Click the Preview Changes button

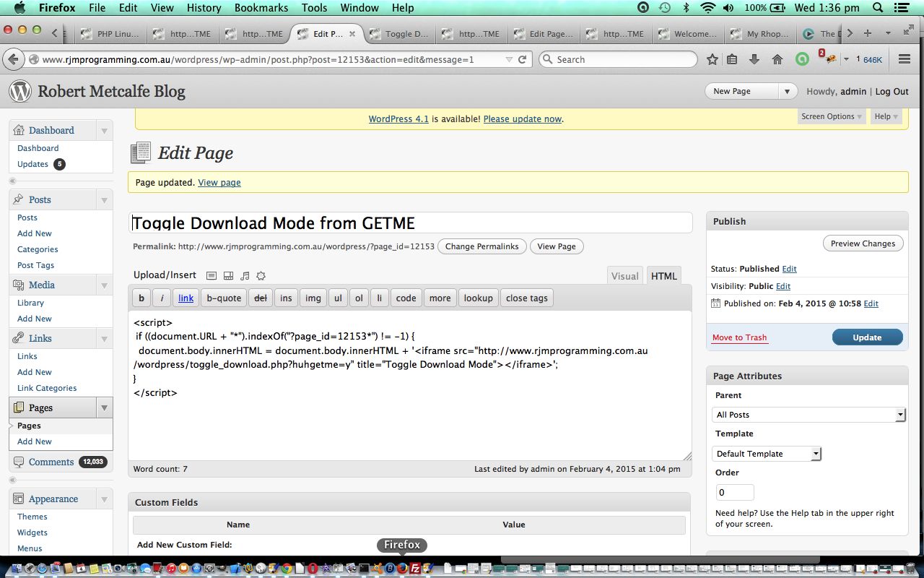[863, 243]
